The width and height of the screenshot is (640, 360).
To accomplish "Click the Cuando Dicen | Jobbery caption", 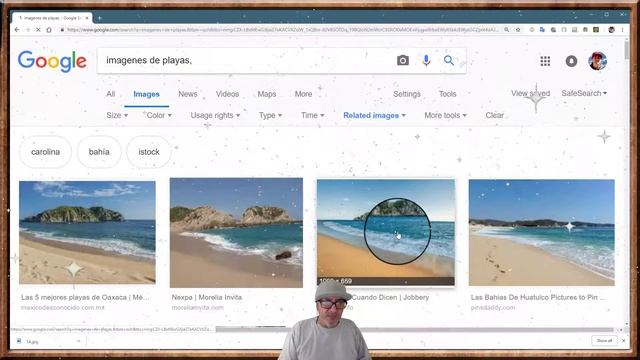I will click(x=390, y=298).
